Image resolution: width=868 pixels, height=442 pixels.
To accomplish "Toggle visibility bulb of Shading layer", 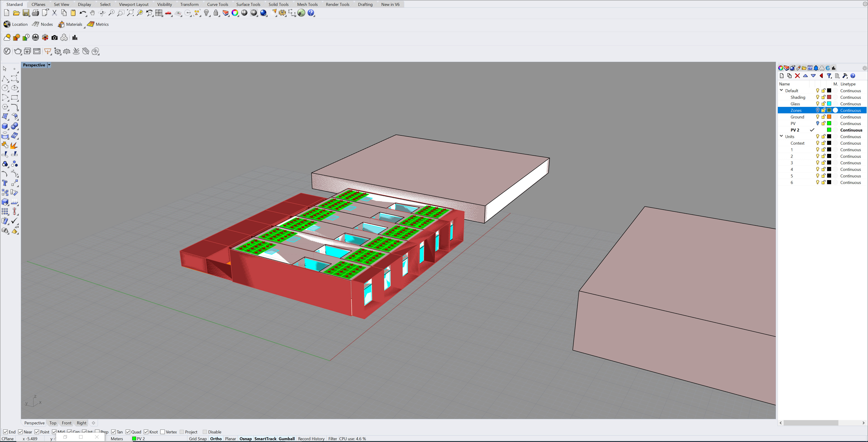I will pos(817,97).
